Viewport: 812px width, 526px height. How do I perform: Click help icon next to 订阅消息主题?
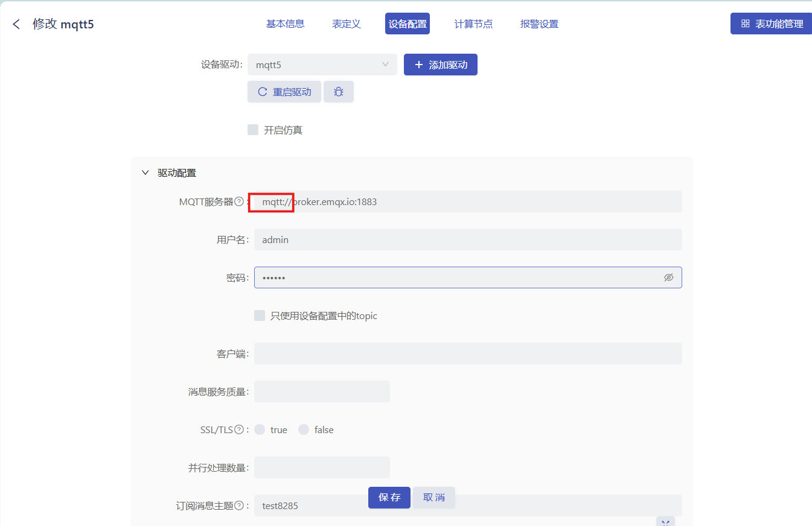[x=239, y=505]
